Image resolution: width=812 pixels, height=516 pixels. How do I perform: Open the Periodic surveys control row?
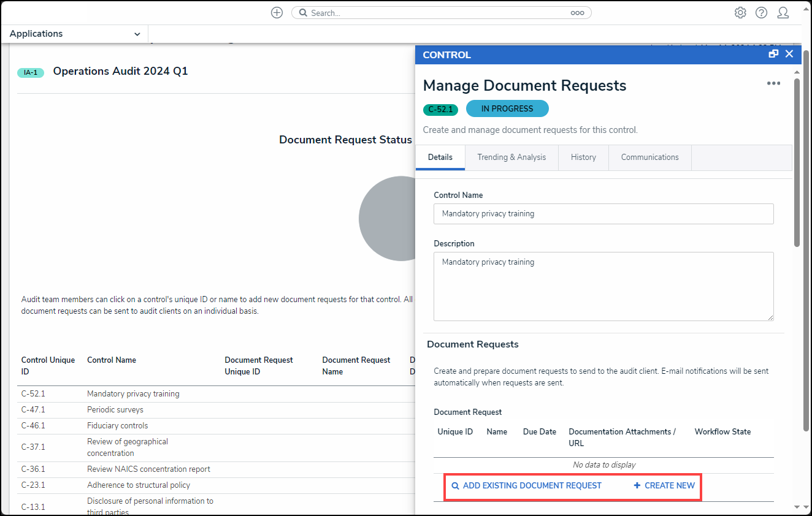click(115, 410)
